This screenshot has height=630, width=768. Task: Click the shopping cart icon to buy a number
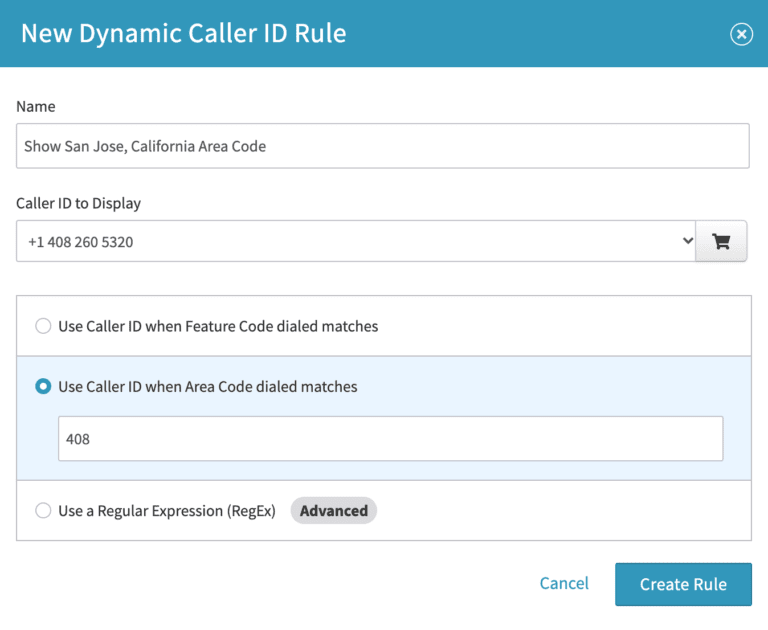click(x=721, y=241)
